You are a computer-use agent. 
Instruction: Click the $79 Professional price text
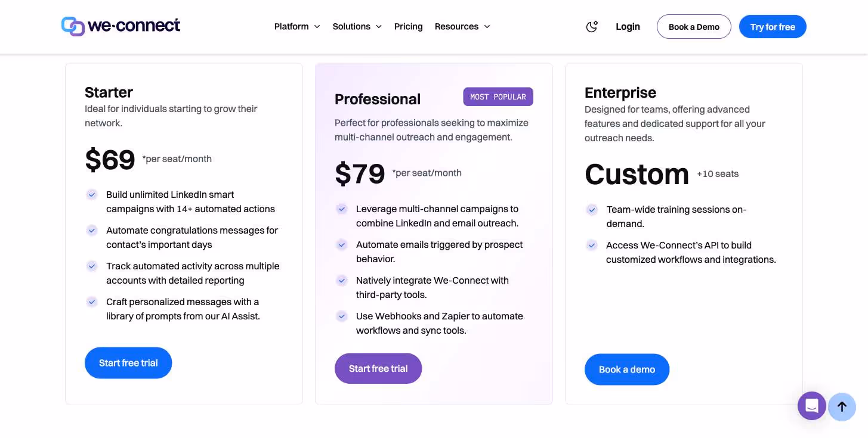point(359,173)
